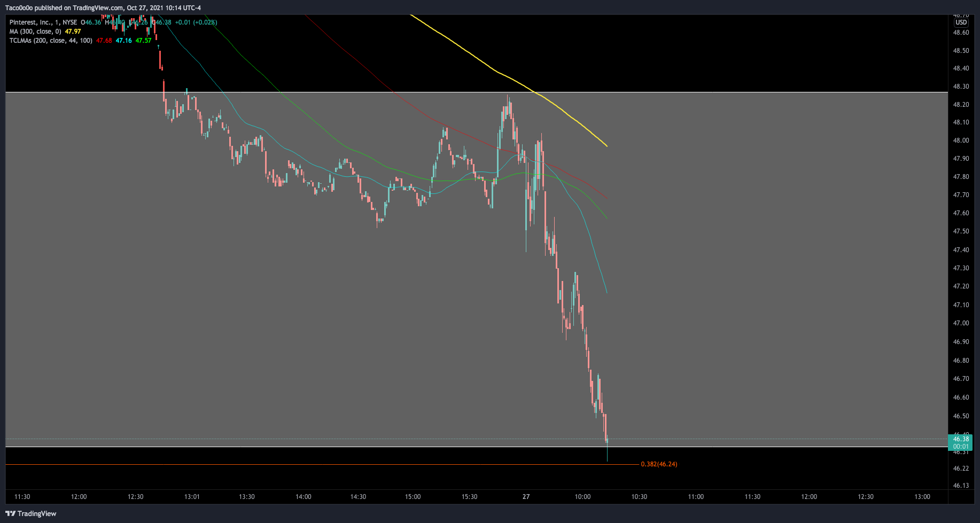Select the Pinterest, Inc. symbol legend title
980x523 pixels.
click(x=43, y=22)
